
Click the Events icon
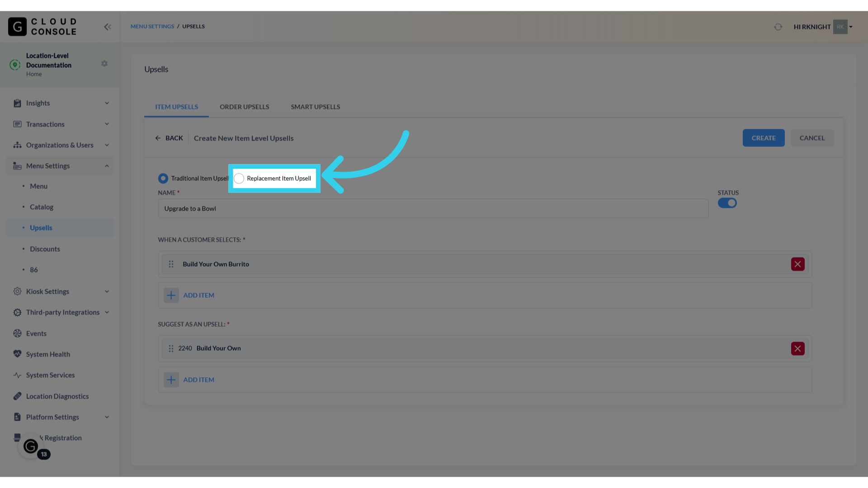[x=17, y=333]
